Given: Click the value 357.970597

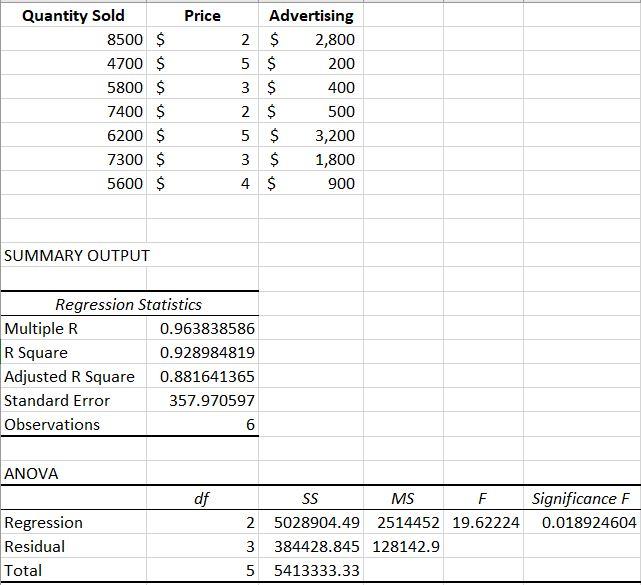Looking at the screenshot, I should (202, 401).
